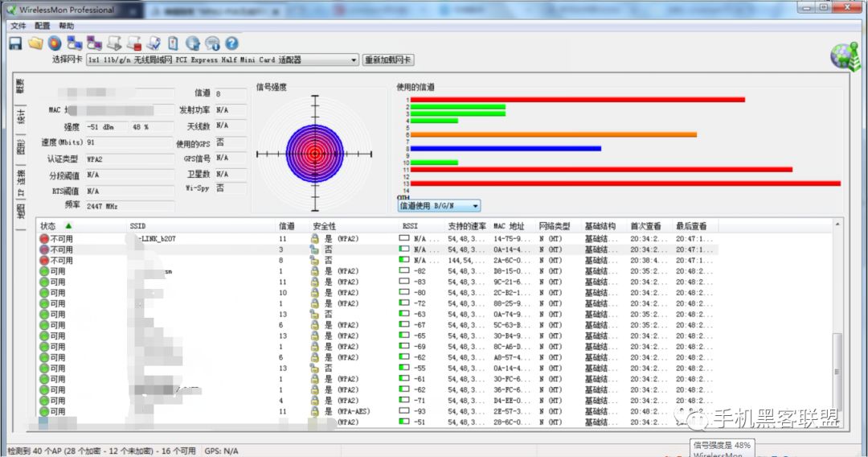The width and height of the screenshot is (868, 457).
Task: Click the globe with info badge icon
Action: 212,43
